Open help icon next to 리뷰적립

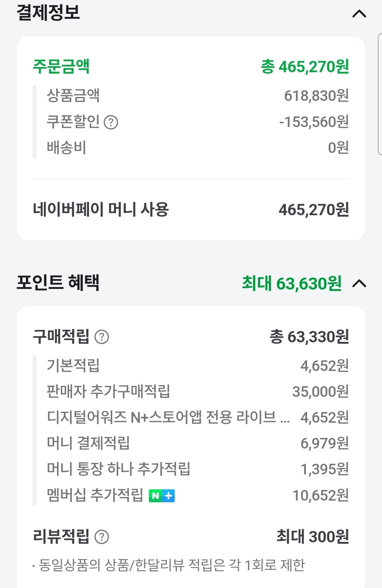[102, 537]
